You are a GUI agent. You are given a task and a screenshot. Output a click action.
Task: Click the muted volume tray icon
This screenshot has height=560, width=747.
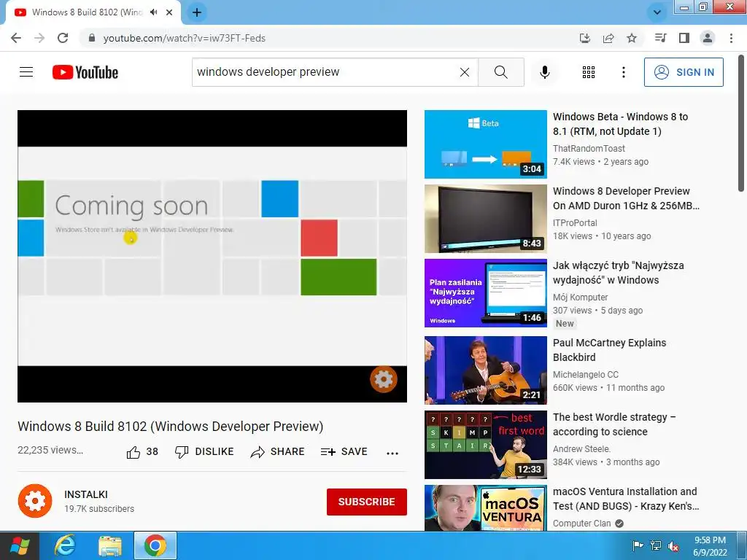pos(673,545)
